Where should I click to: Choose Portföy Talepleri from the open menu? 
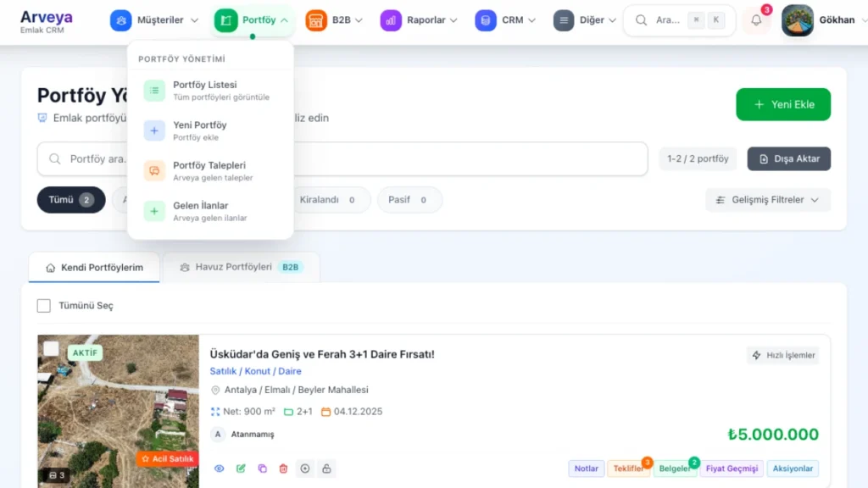[x=209, y=170]
